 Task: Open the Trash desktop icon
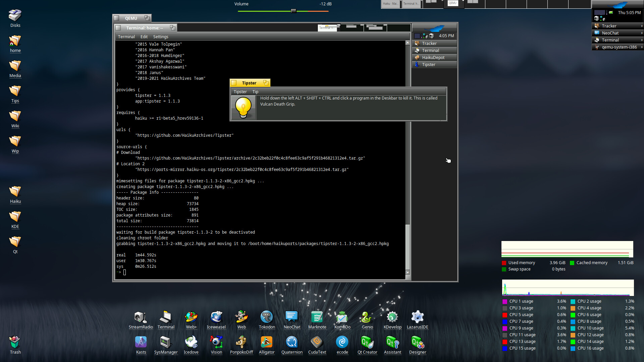15,342
